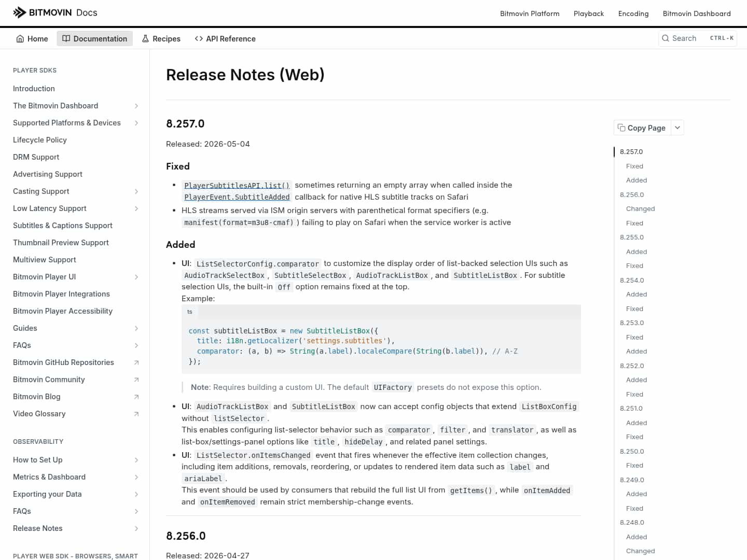
Task: Expand Metrics & Dashboard chevron
Action: pyautogui.click(x=136, y=477)
